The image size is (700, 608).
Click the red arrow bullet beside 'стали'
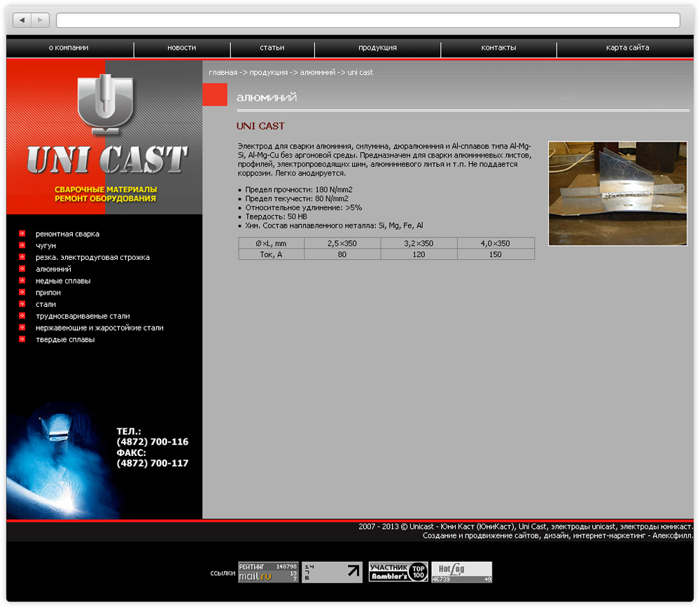pyautogui.click(x=22, y=304)
